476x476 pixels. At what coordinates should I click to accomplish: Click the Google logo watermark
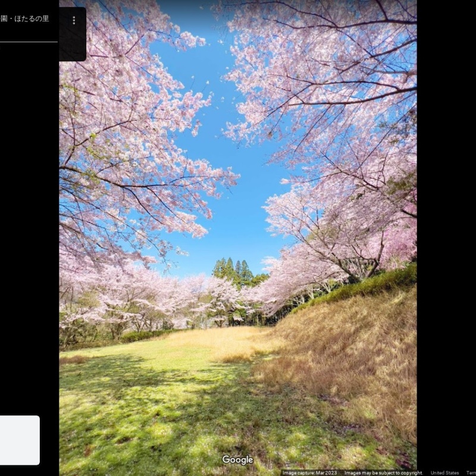237,460
